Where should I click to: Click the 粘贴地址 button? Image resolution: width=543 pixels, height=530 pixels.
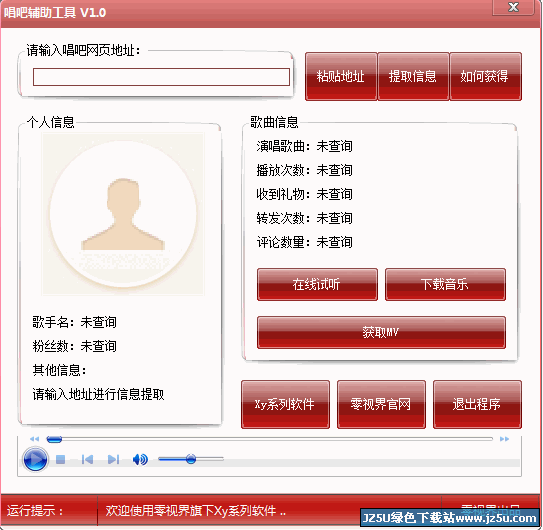click(x=341, y=77)
